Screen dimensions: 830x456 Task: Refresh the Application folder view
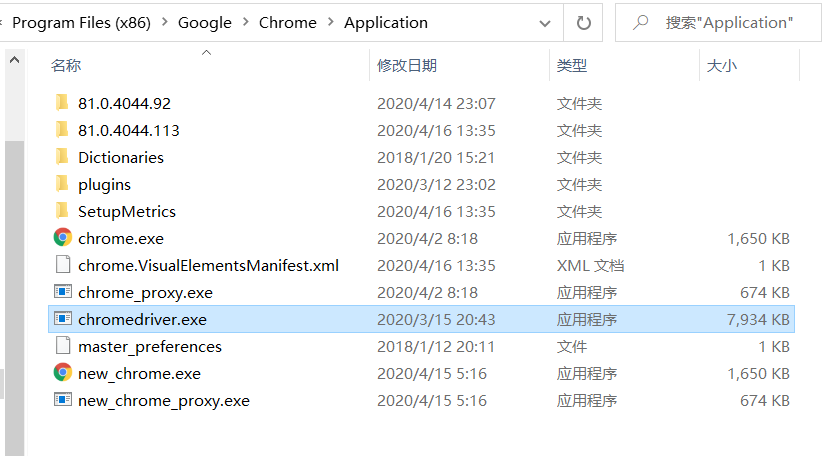583,23
